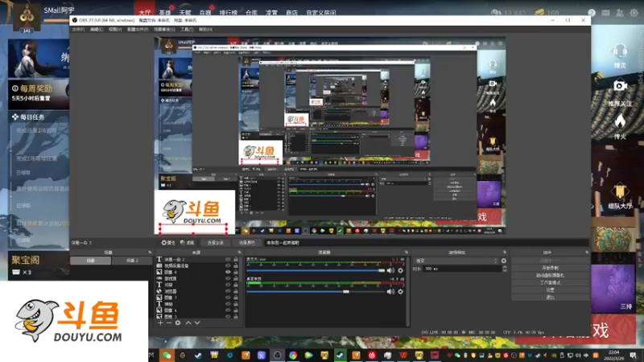Pop out the 控件 dock panel
The width and height of the screenshot is (644, 362).
[x=587, y=253]
